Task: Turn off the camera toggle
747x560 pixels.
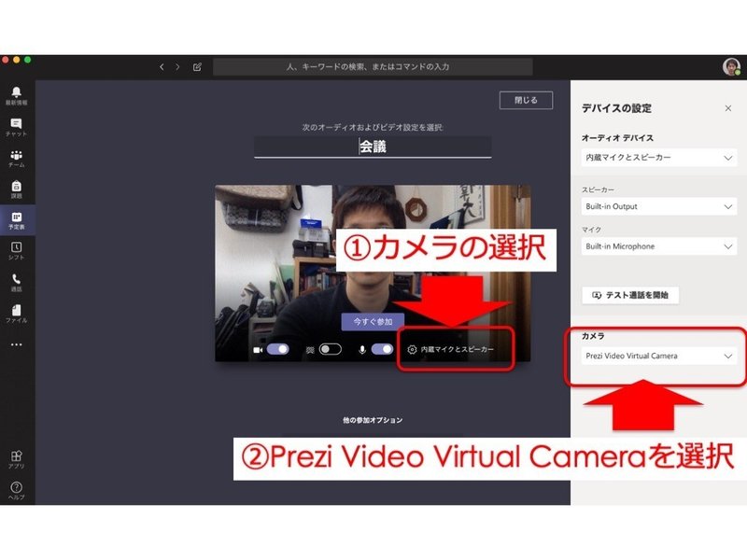Action: 277,349
